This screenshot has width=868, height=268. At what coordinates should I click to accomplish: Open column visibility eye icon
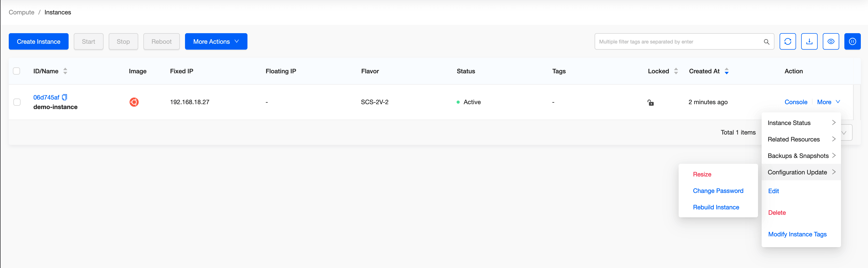830,41
